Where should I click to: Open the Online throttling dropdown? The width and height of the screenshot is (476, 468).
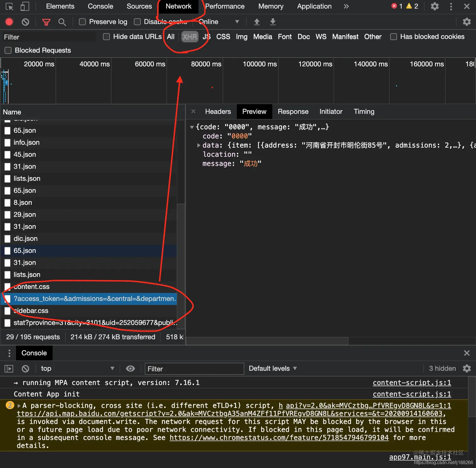coord(219,22)
